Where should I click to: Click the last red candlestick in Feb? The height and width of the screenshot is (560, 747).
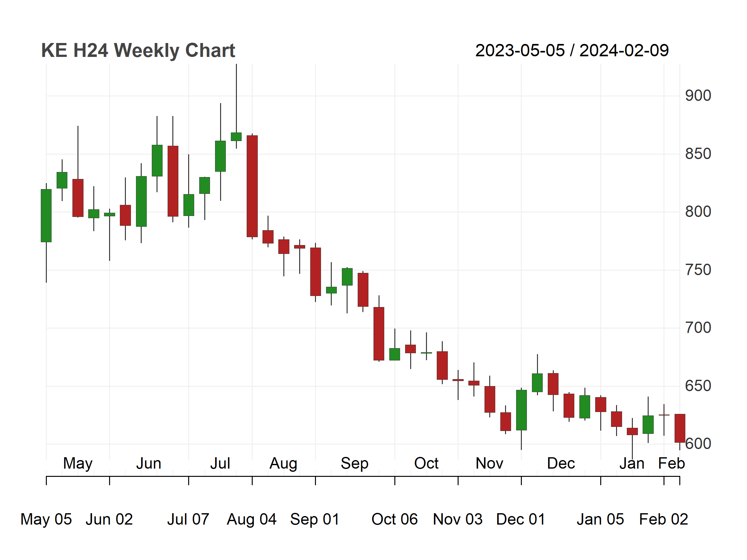680,428
